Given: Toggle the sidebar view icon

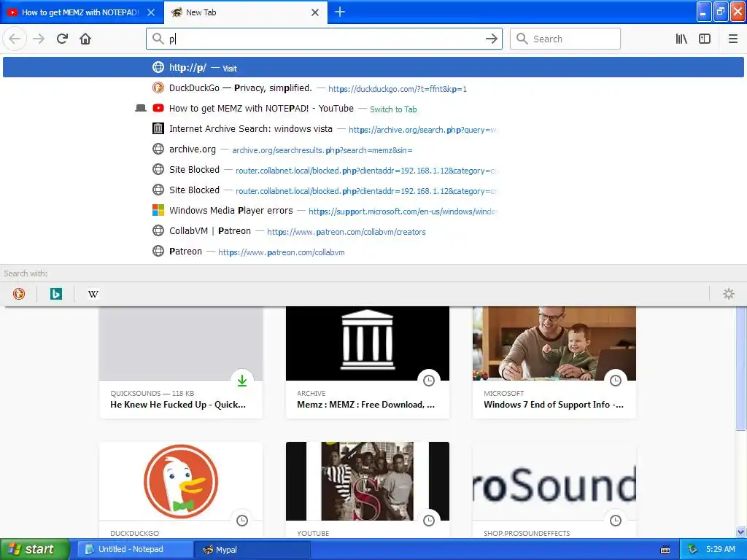Looking at the screenshot, I should coord(705,39).
